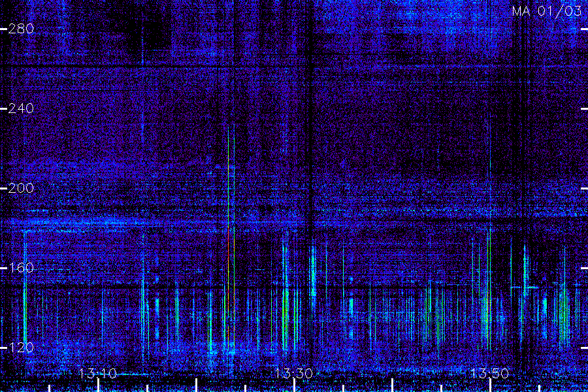Click the 120 frequency axis label
588x392 pixels.
click(21, 348)
